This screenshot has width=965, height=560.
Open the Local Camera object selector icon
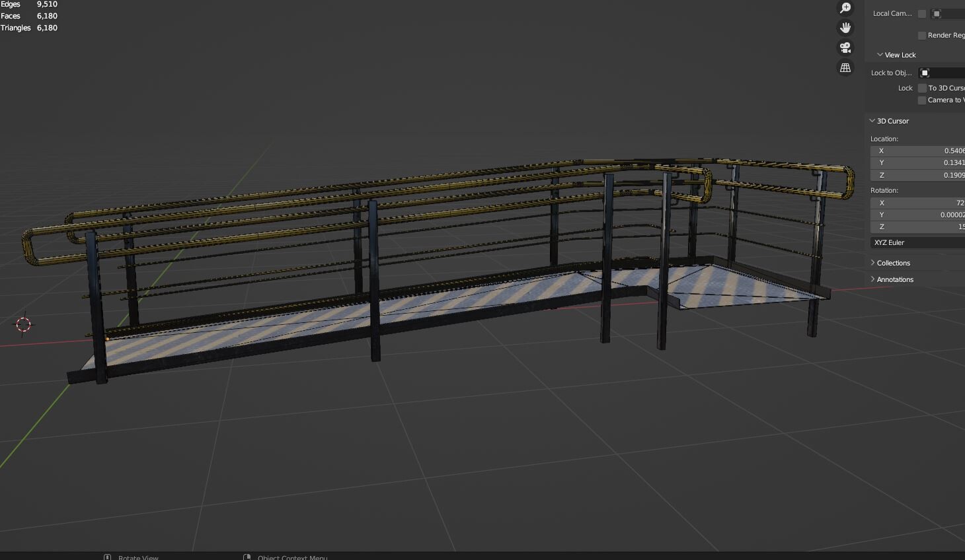[936, 13]
